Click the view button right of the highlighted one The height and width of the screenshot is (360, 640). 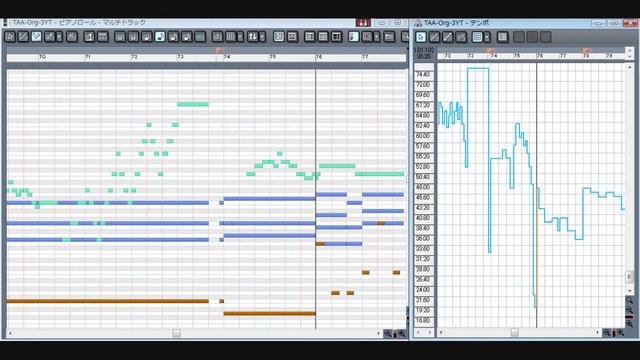(x=292, y=37)
